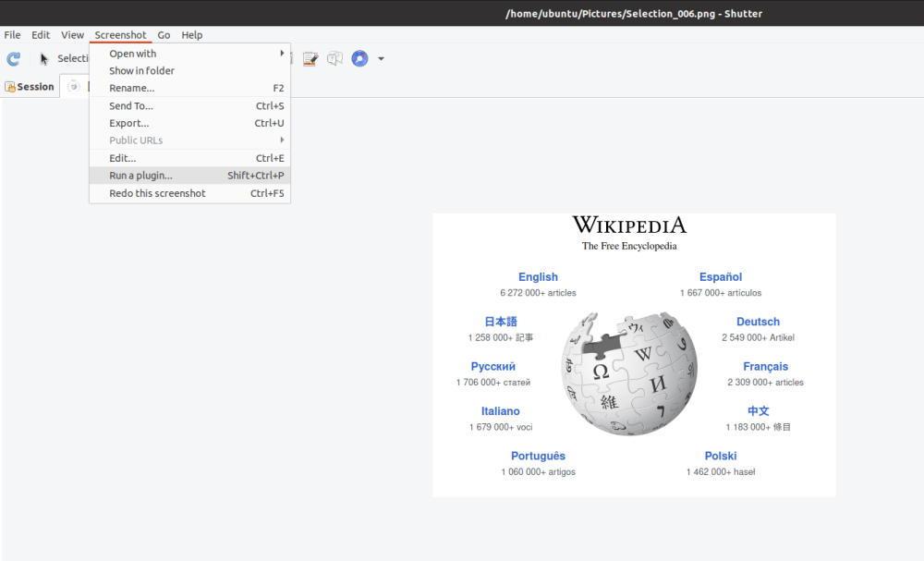Open the File menu
Screen dimensions: 924x561
(x=12, y=35)
